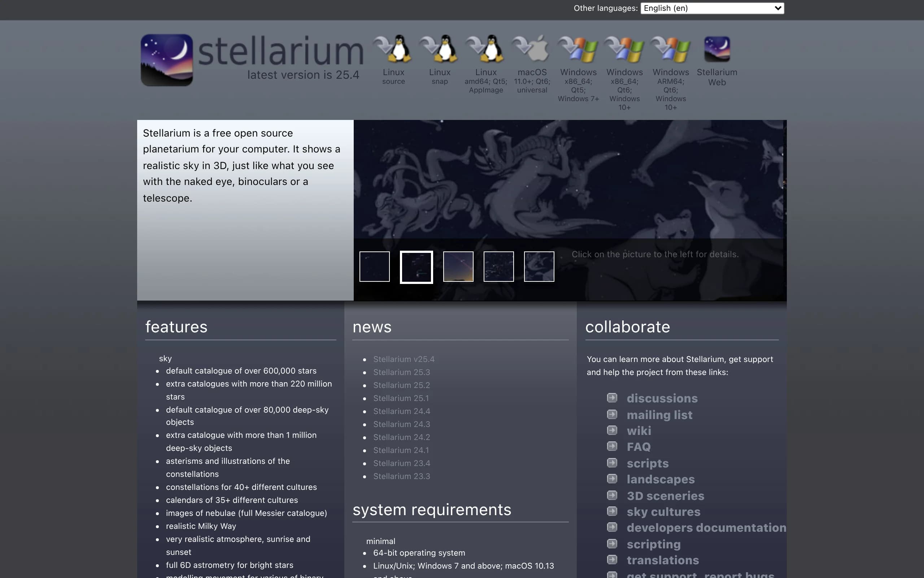Image resolution: width=924 pixels, height=578 pixels.
Task: Open Stellarium 24.1 news entry
Action: tap(401, 450)
